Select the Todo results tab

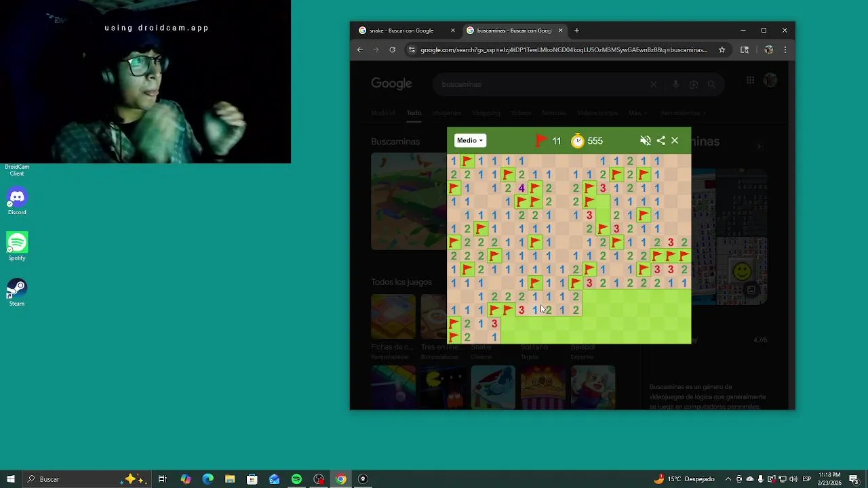[414, 113]
